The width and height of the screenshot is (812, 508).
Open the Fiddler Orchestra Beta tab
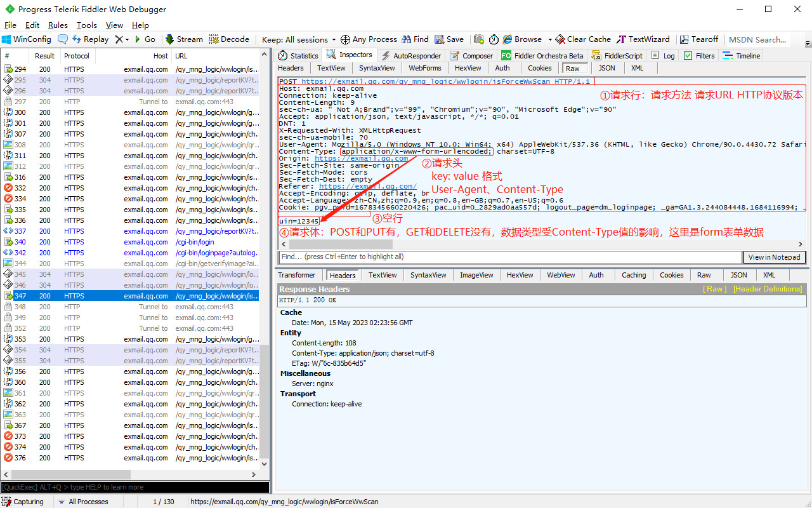click(542, 56)
